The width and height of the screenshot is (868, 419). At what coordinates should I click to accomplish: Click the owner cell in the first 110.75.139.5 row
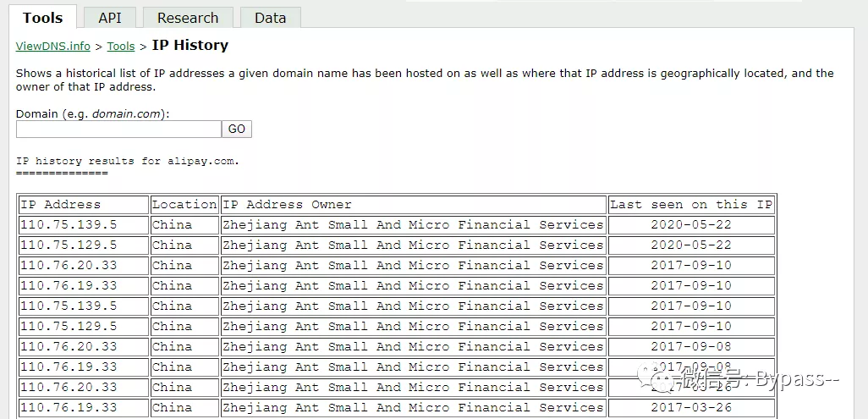click(x=413, y=225)
